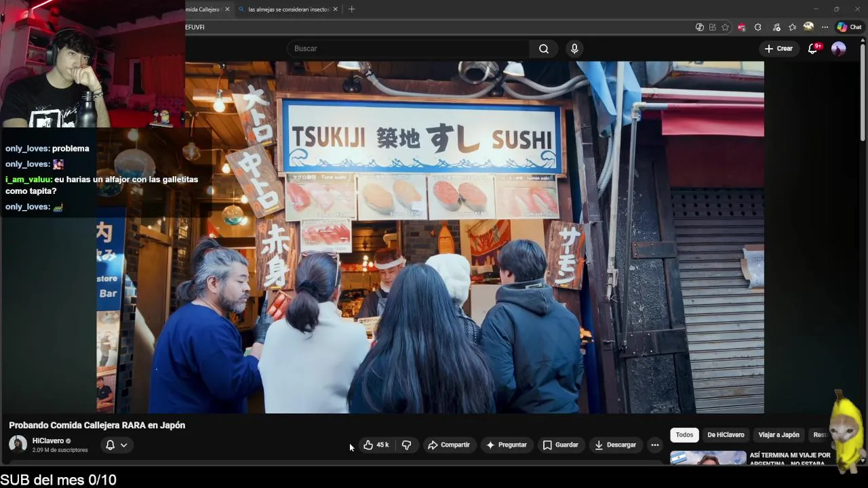Screen dimensions: 868x488
Task: Open YouTube notifications bell
Action: tap(813, 49)
